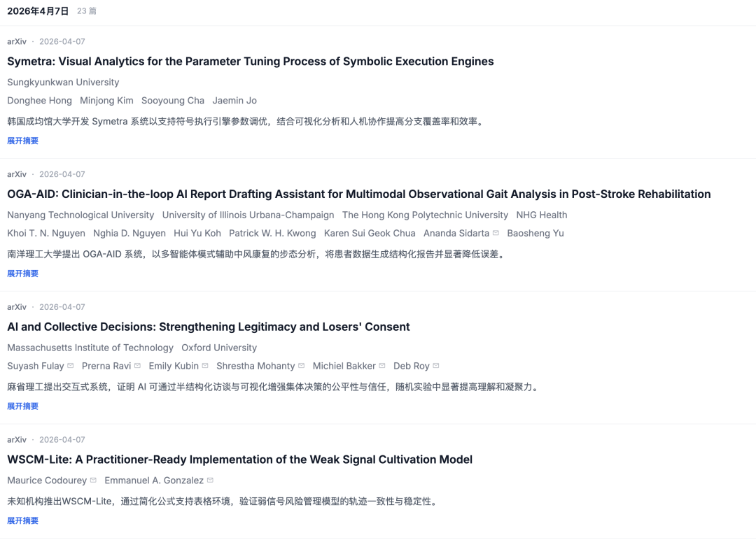Click the email icon next to Deb Roy

point(436,366)
